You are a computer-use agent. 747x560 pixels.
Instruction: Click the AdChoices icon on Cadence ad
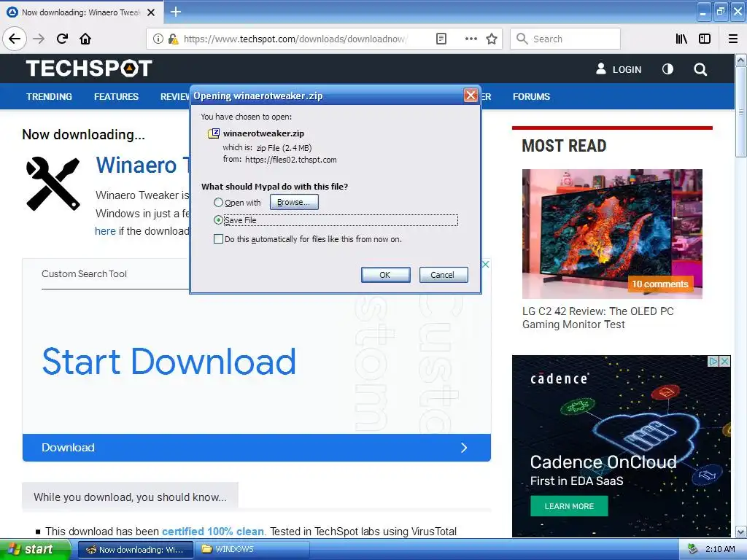713,362
